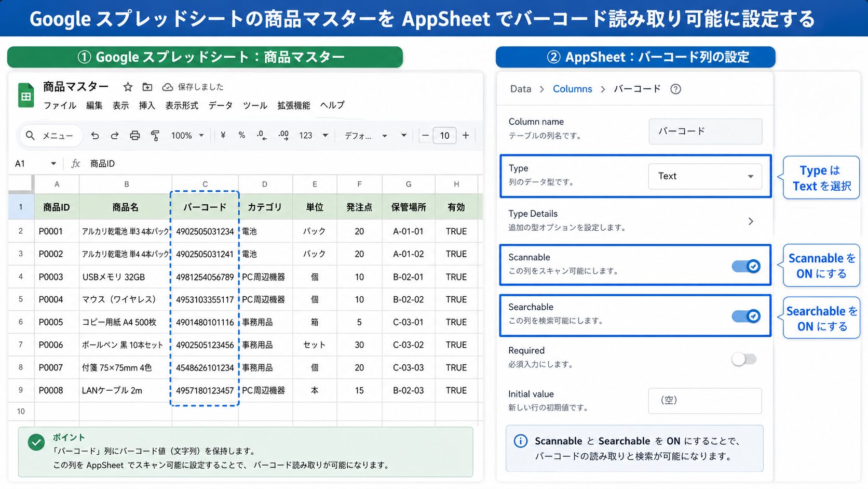Turn off the Searchable toggle
Viewport: 868px width, 489px height.
pos(746,316)
